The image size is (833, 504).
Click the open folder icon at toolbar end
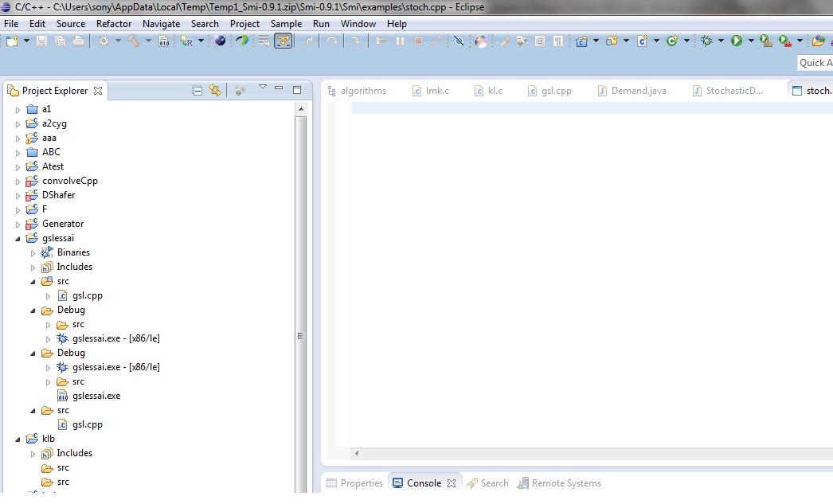click(x=819, y=41)
